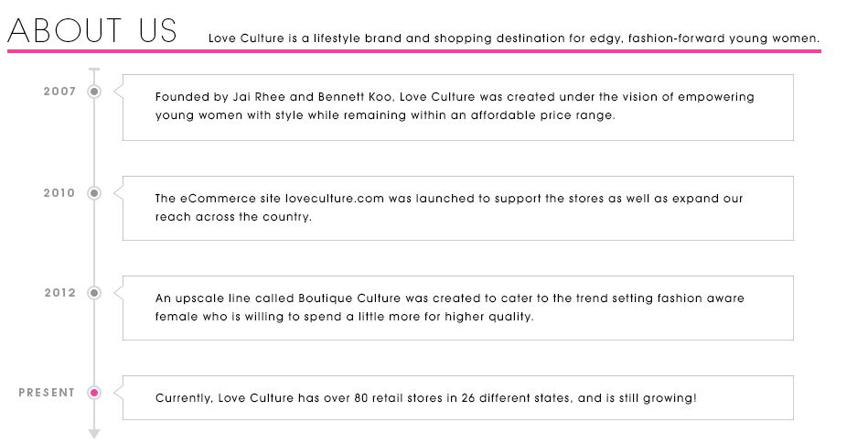
Task: Select the pink PRESENT timeline dot
Action: [93, 393]
